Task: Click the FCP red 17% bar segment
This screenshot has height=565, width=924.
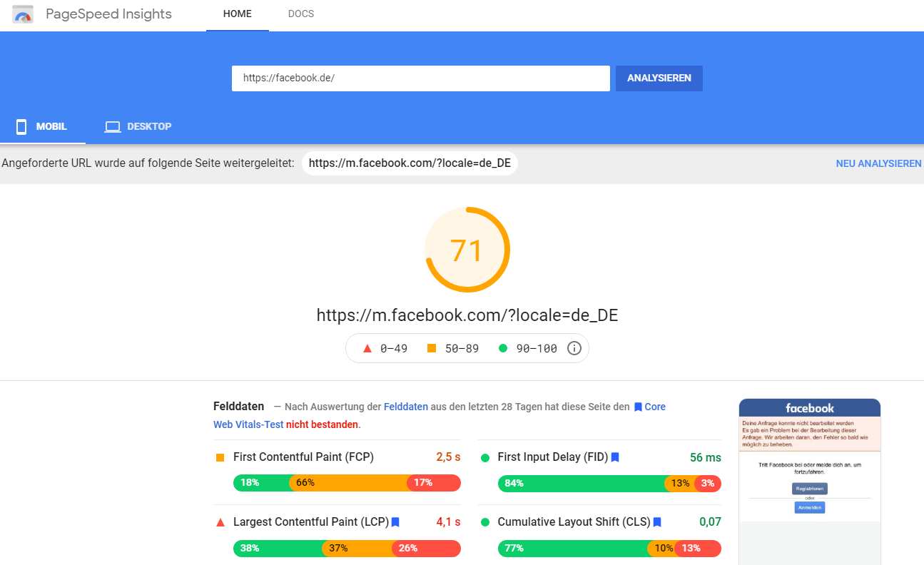Action: point(434,483)
